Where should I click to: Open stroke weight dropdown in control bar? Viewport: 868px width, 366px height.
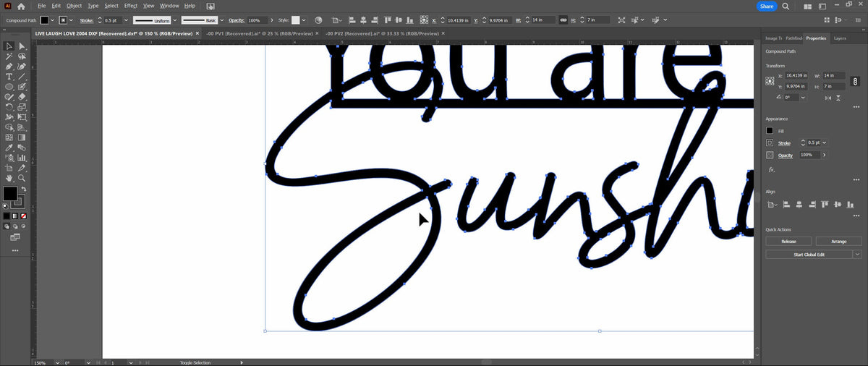(124, 20)
